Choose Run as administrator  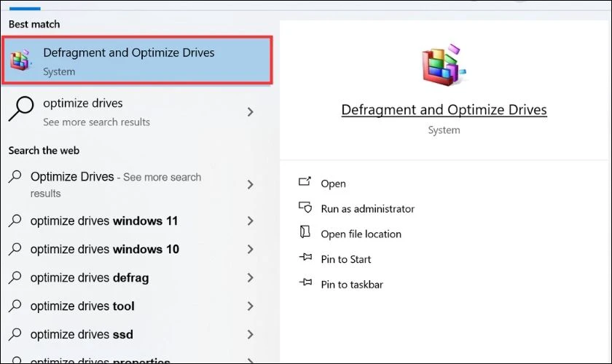click(x=368, y=209)
